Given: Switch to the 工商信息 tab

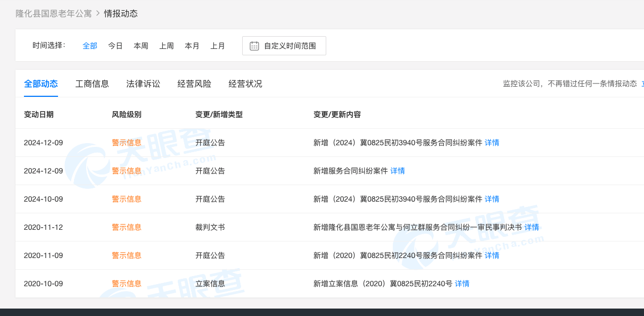Looking at the screenshot, I should [92, 84].
